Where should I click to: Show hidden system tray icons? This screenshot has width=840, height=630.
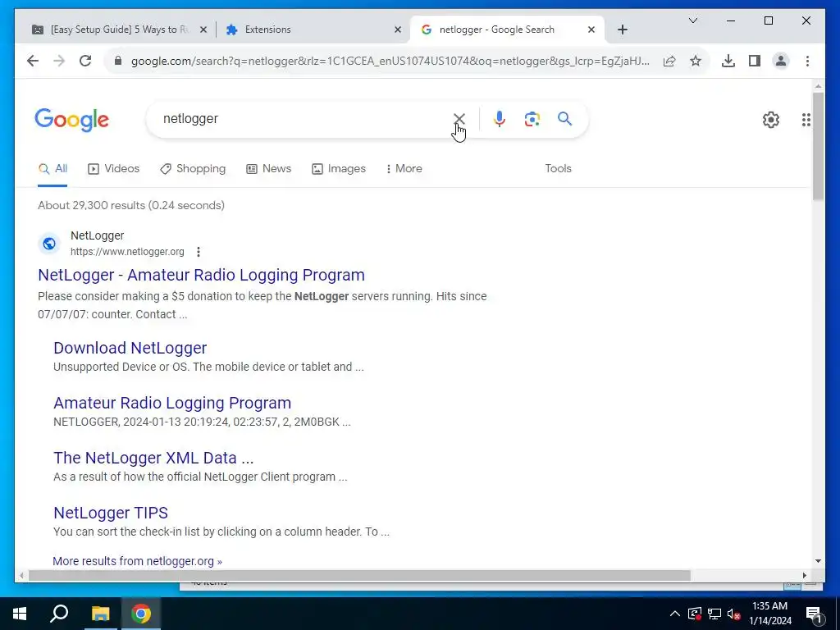pyautogui.click(x=675, y=614)
